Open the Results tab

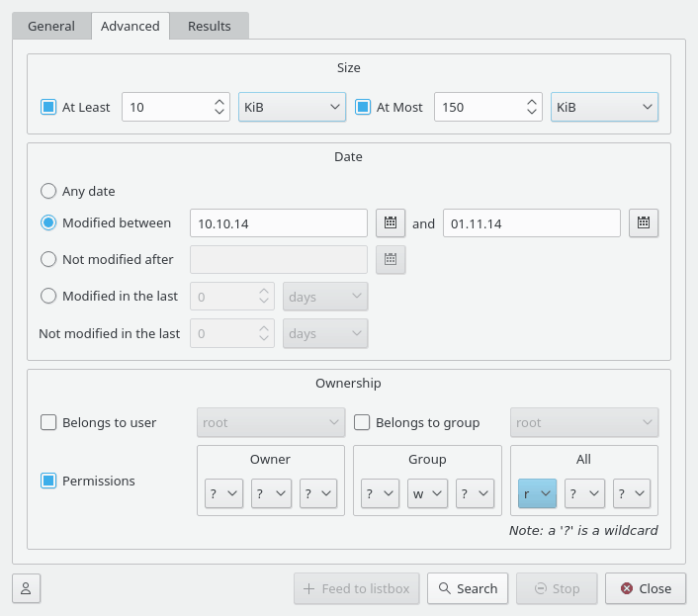pos(210,26)
